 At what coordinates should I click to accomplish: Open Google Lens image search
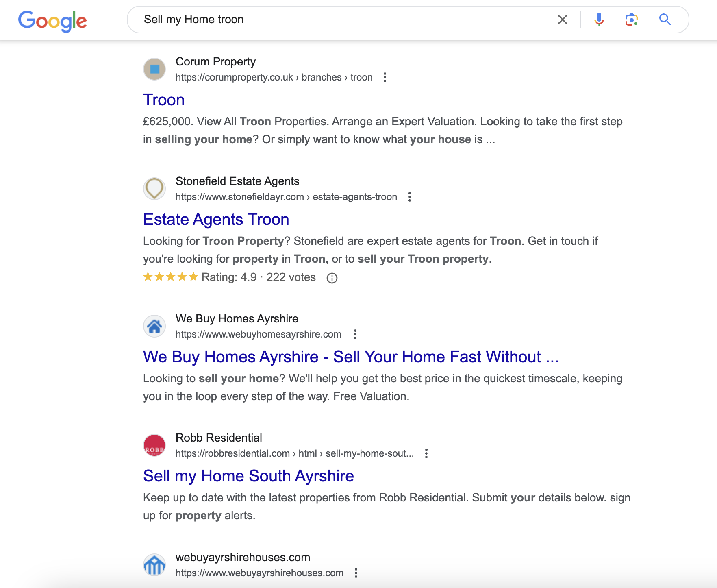[x=631, y=20]
